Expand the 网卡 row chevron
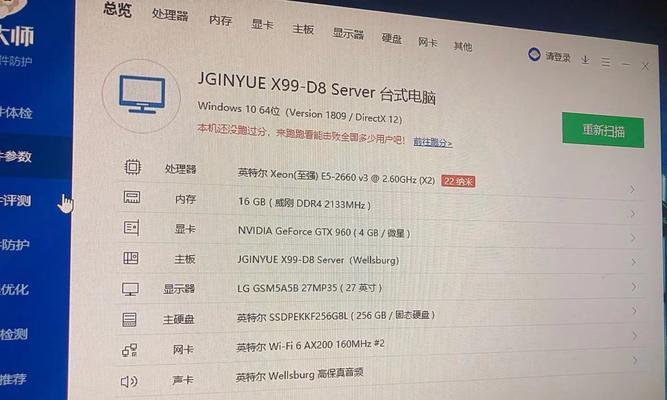Viewport: 667px width, 400px height. (635, 336)
